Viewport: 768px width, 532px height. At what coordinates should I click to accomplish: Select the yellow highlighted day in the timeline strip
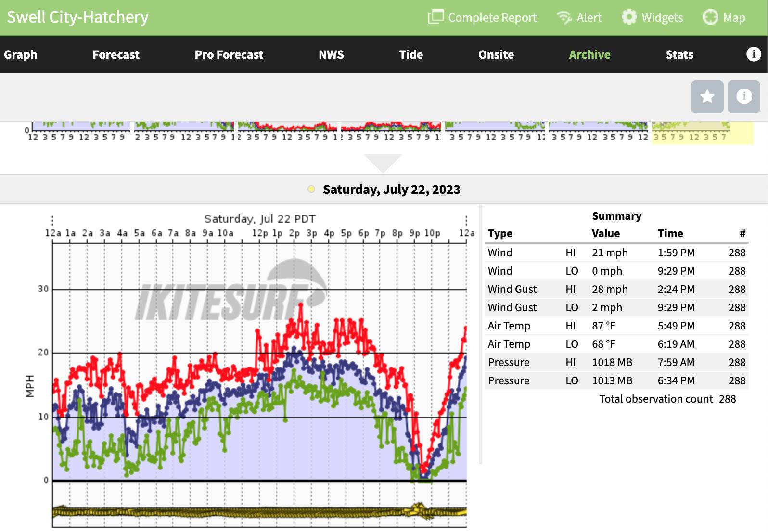click(702, 133)
